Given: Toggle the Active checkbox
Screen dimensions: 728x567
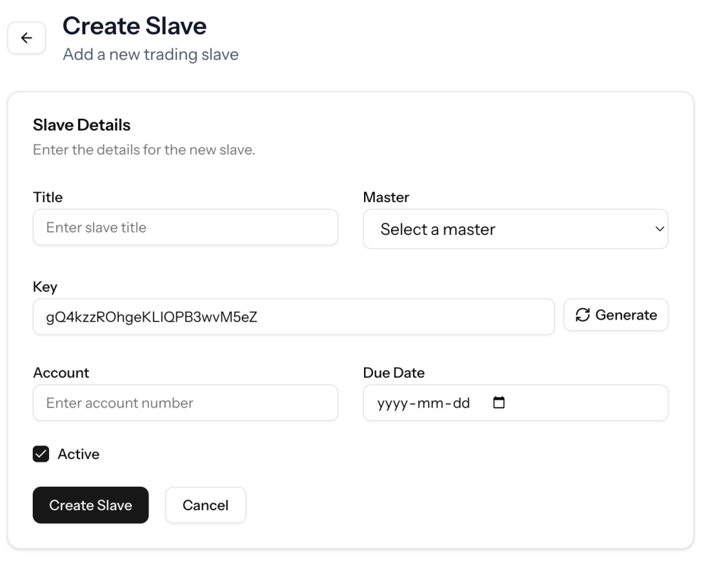Looking at the screenshot, I should click(41, 454).
